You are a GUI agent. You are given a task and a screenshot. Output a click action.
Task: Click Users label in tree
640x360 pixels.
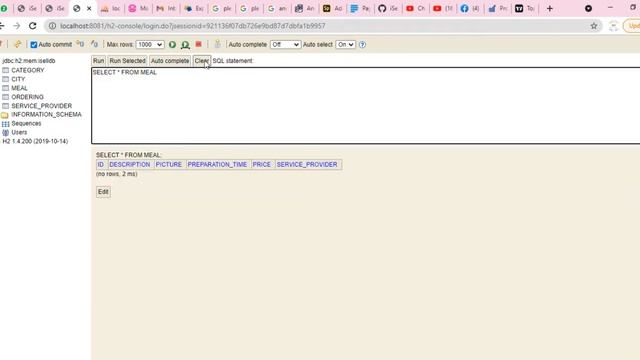19,132
